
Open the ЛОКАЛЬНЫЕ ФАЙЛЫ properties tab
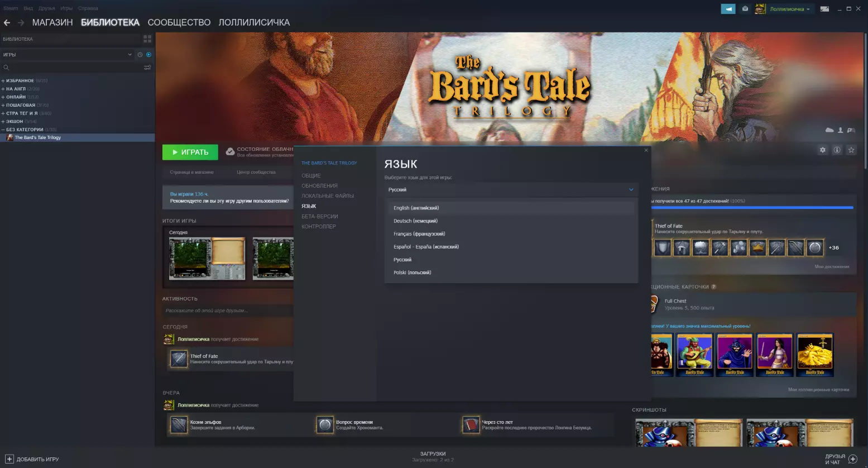328,196
